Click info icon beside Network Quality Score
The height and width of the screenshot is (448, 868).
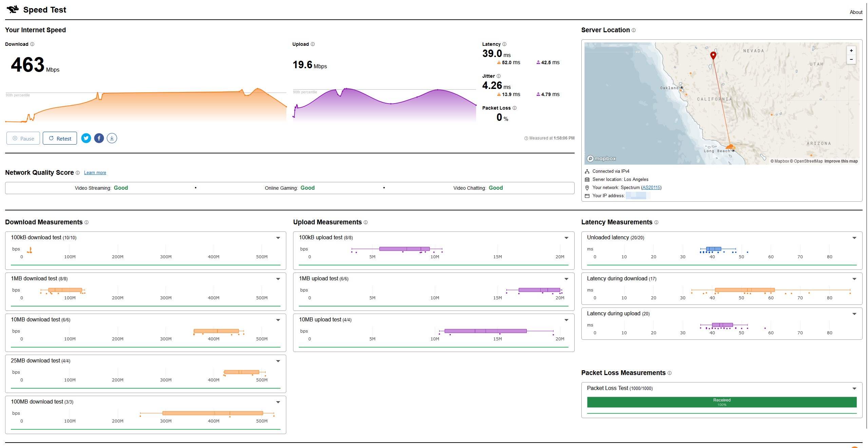pos(78,173)
